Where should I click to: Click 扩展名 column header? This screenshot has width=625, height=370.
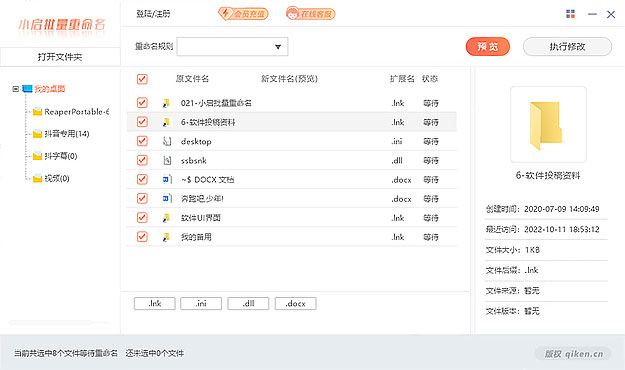[x=402, y=79]
